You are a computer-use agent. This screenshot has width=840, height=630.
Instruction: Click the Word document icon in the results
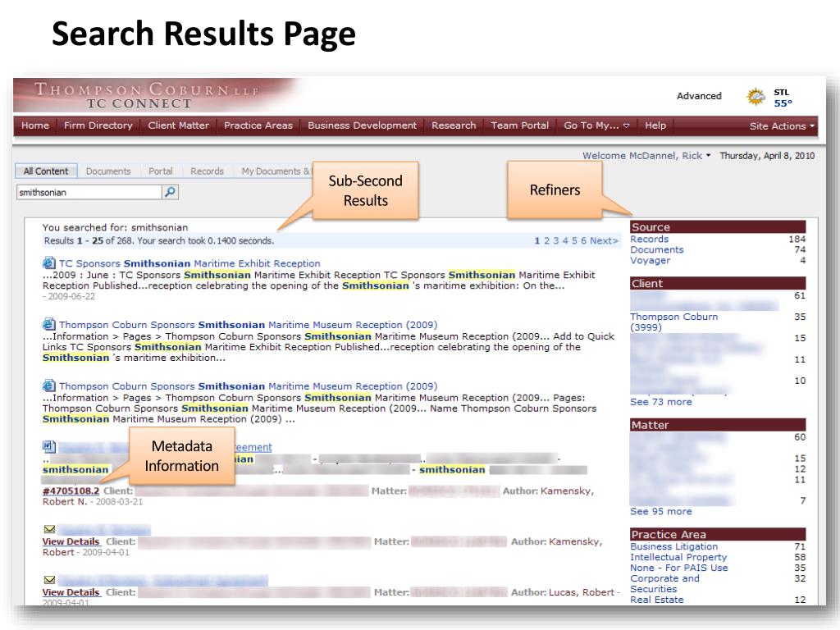click(48, 446)
